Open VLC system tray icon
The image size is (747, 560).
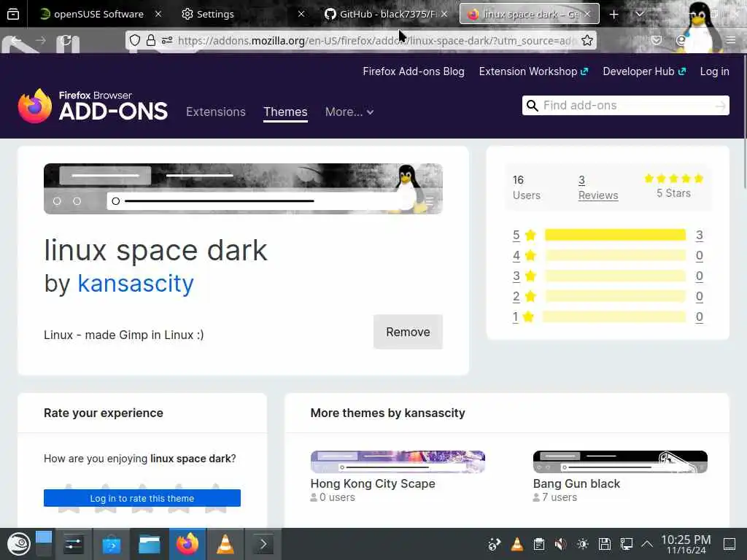click(517, 544)
